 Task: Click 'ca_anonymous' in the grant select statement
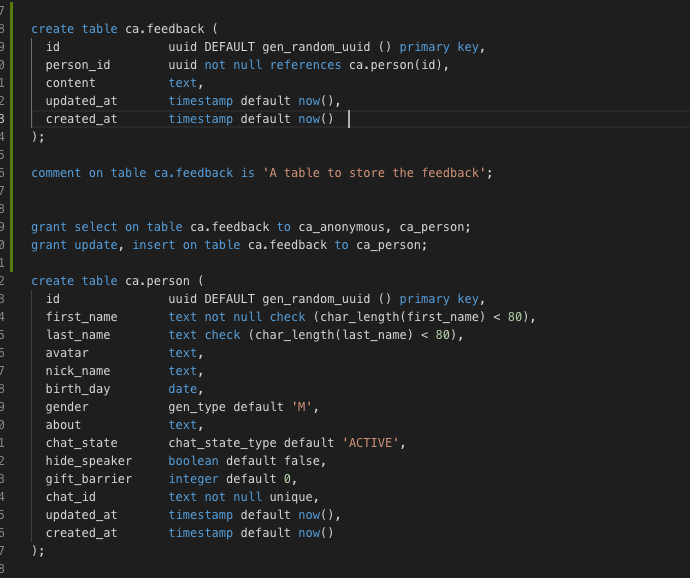point(341,227)
